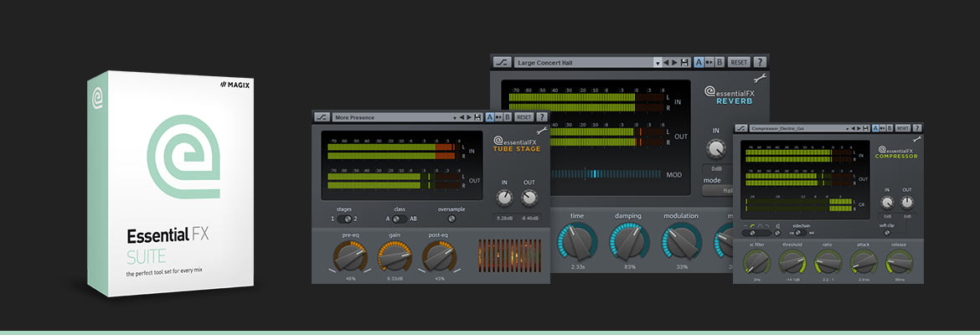This screenshot has height=335, width=980.
Task: Click the Essential FX Suite box image
Action: pos(171,183)
